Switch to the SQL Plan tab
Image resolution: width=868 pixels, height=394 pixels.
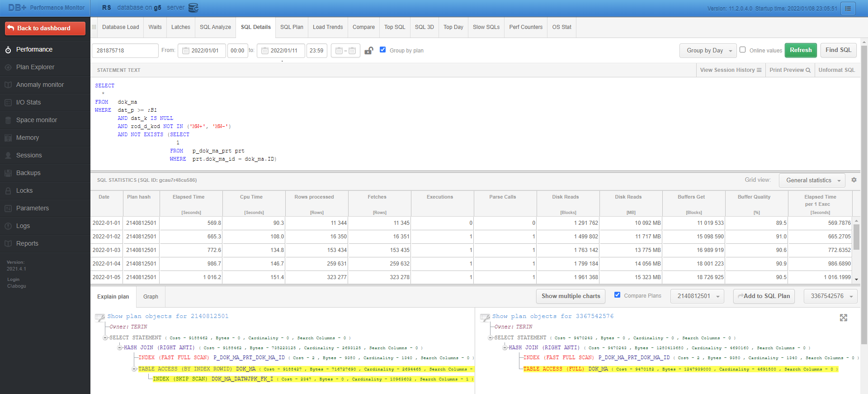(x=292, y=27)
